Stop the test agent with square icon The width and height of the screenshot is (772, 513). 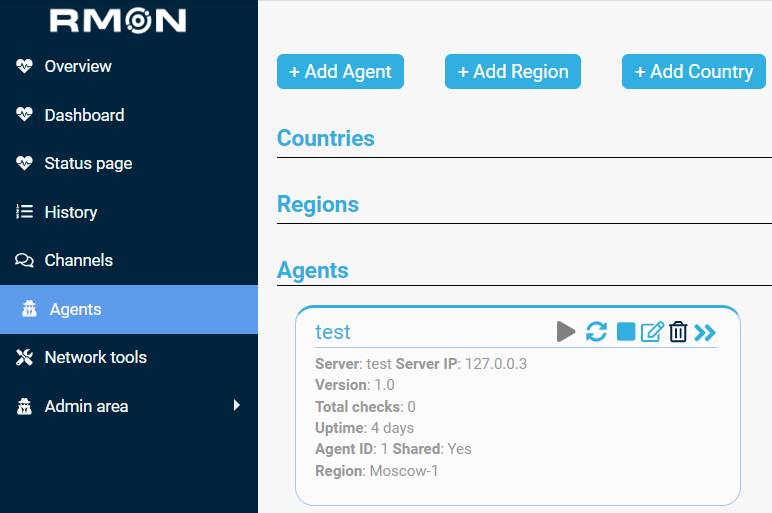[x=626, y=332]
